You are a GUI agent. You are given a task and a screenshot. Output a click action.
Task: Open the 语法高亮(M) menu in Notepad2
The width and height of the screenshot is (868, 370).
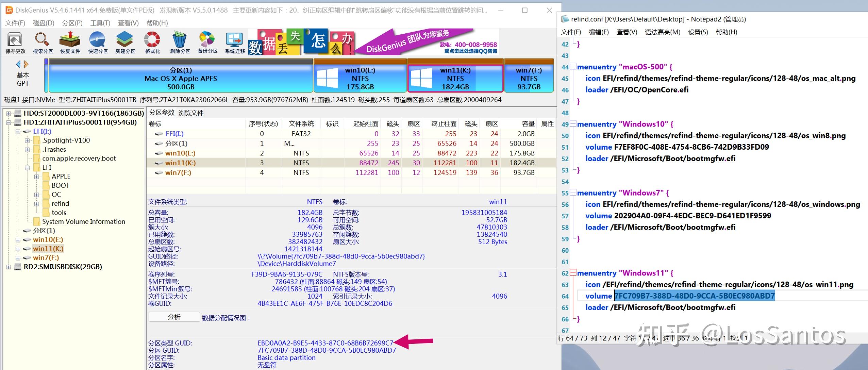coord(661,32)
